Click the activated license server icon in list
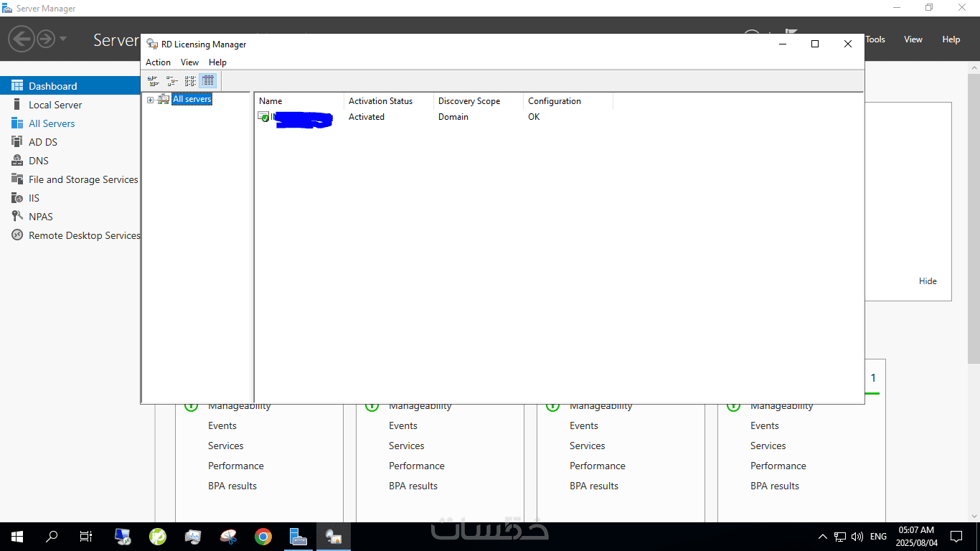 coord(263,116)
